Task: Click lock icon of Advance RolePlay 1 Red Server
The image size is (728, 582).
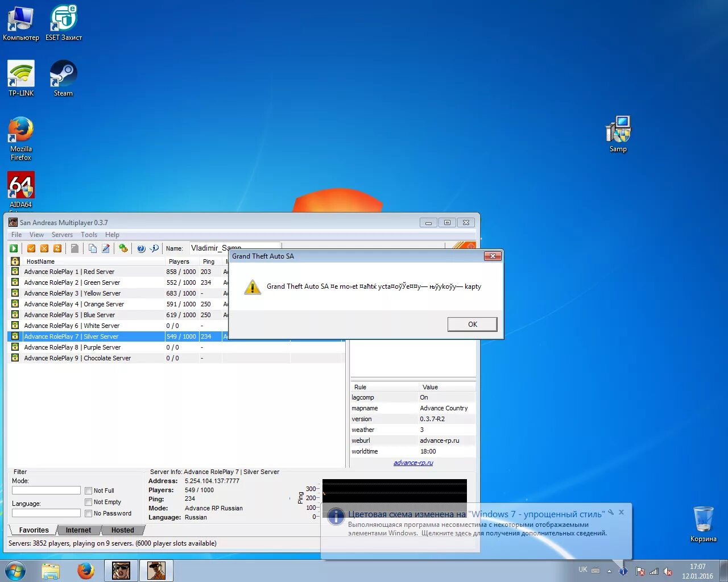Action: pyautogui.click(x=15, y=272)
